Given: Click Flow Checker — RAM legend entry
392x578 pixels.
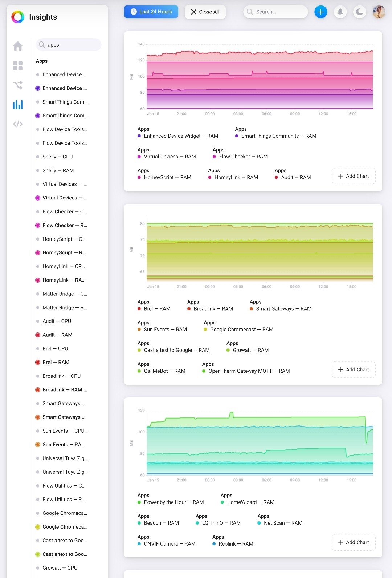Looking at the screenshot, I should (240, 157).
